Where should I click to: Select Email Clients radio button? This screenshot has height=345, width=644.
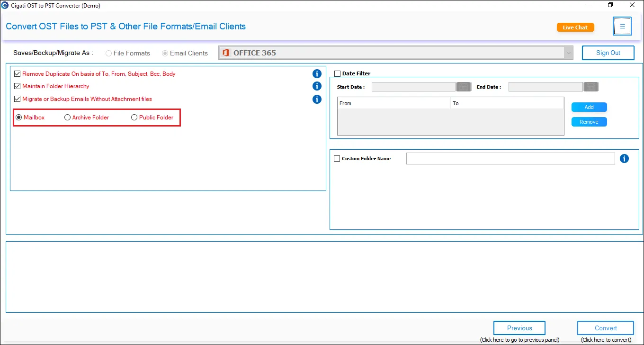[x=165, y=53]
